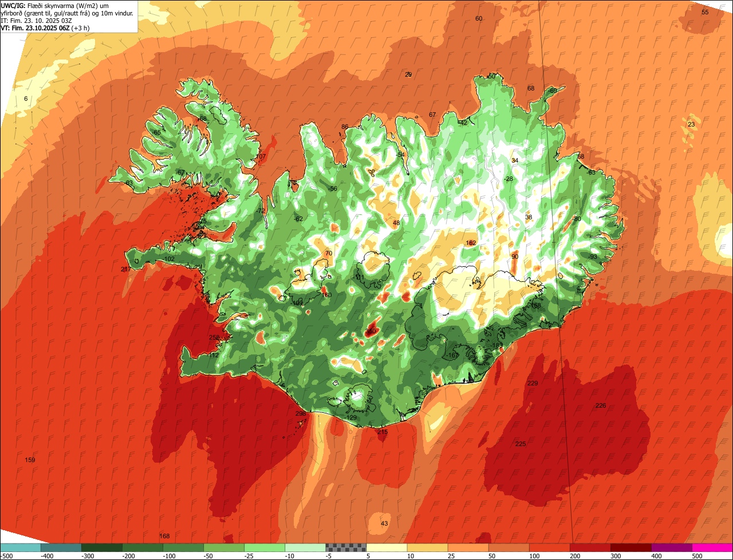Click the '-300' label under the legend
The height and width of the screenshot is (560, 733).
click(86, 556)
